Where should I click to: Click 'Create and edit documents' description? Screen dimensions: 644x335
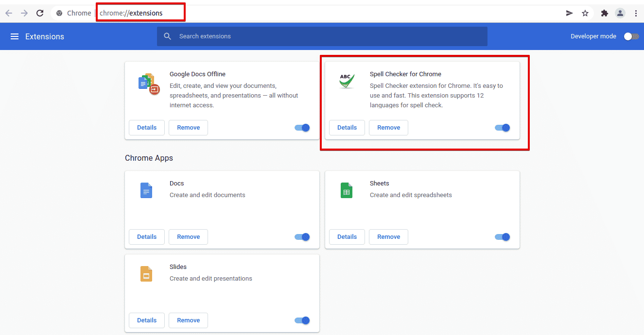click(x=208, y=195)
